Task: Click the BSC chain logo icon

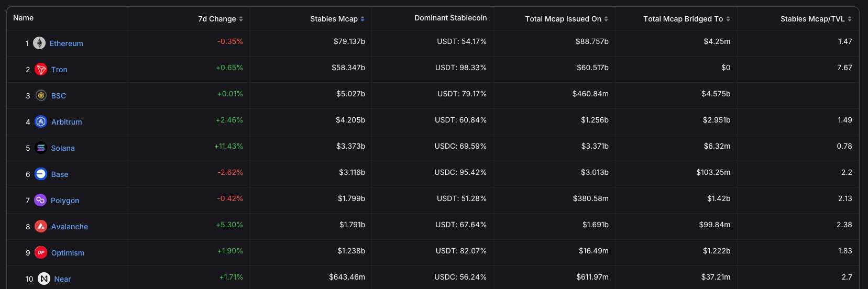Action: [x=41, y=95]
